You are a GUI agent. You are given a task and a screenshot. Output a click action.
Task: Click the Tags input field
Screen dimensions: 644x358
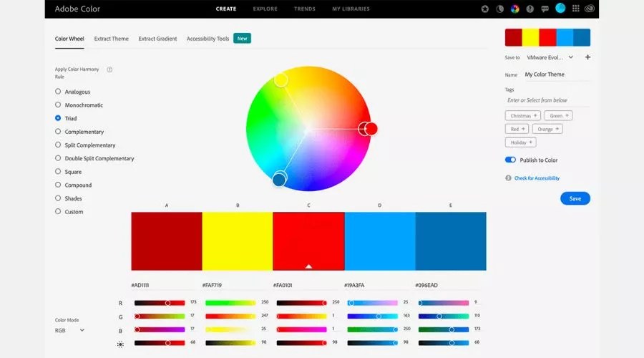point(547,100)
